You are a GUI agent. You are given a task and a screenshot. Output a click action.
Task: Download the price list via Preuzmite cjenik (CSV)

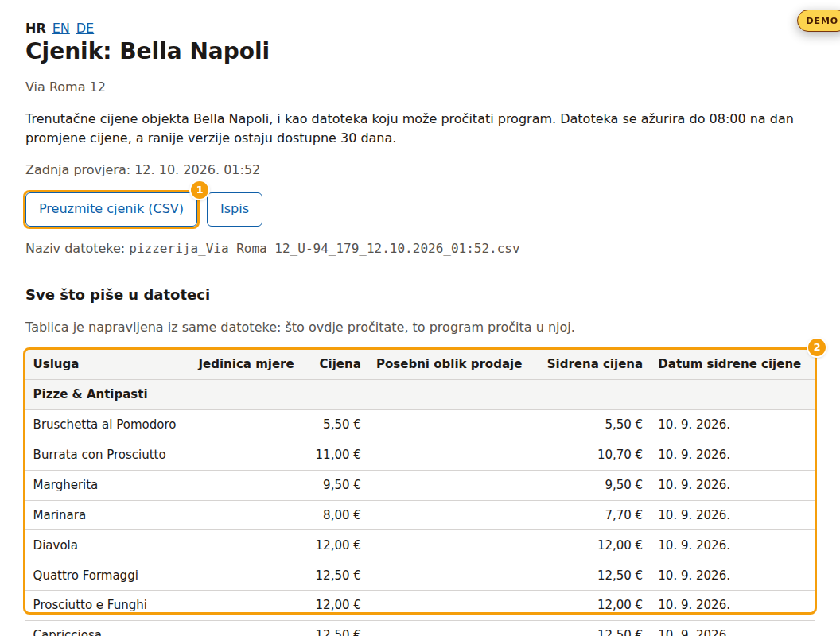point(111,209)
